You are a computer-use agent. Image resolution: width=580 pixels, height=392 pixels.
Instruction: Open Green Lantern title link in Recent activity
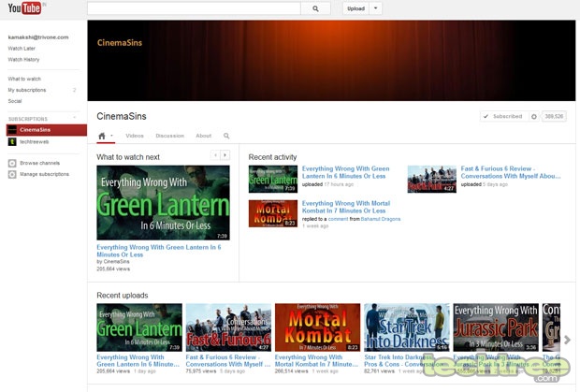pos(345,172)
